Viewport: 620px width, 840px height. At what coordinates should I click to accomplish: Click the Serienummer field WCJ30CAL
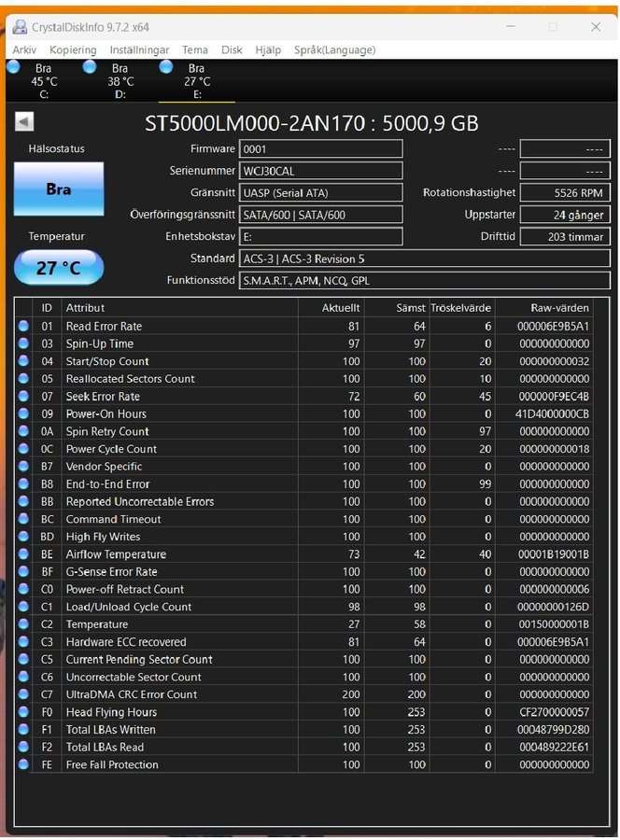pos(320,171)
